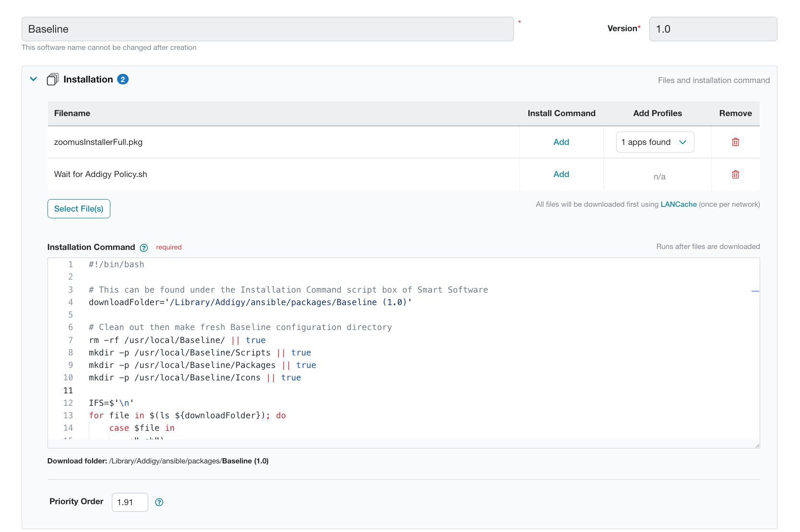Click the blue badge showing 2 files

(x=123, y=79)
